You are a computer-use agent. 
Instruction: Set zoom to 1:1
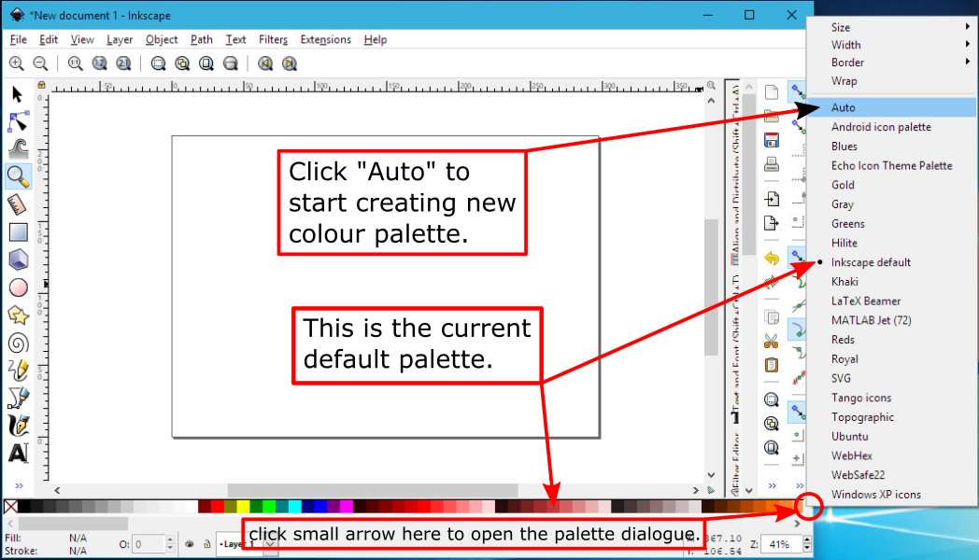tap(75, 63)
